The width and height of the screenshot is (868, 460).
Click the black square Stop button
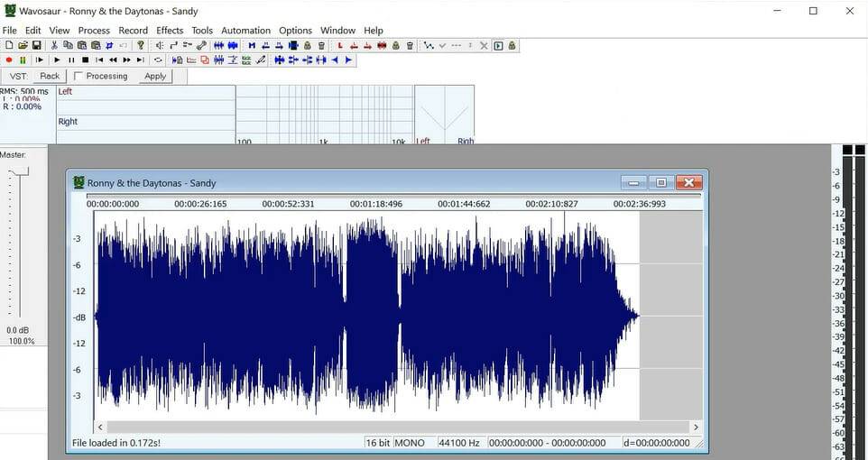point(84,60)
